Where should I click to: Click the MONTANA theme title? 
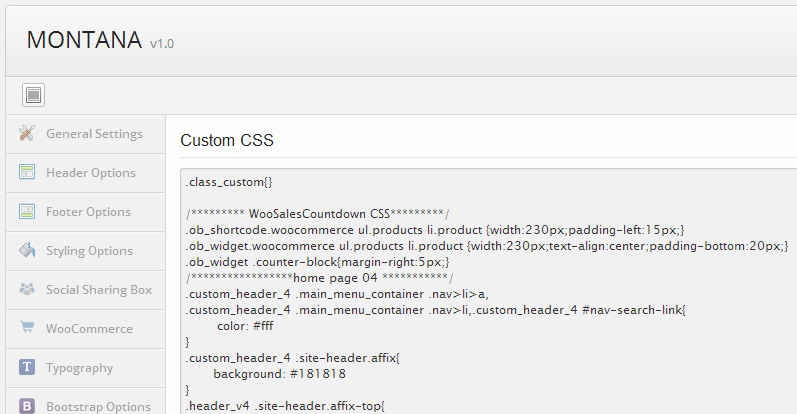click(84, 40)
